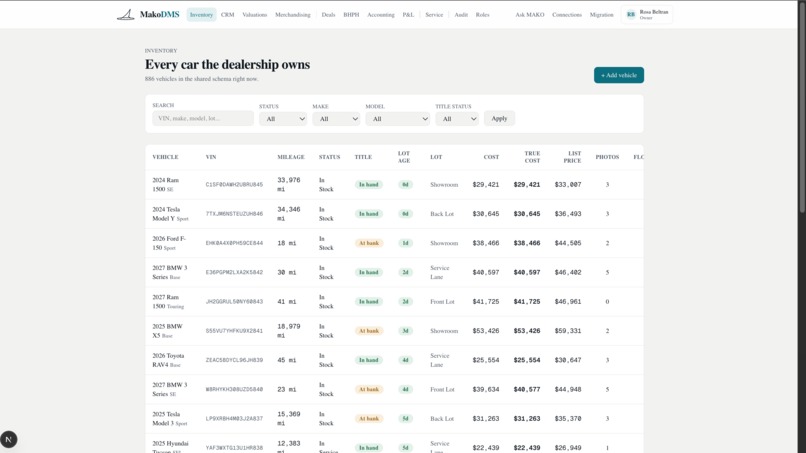Focus the VIN, make, model search field
Screen dimensions: 806x453
pyautogui.click(x=203, y=118)
